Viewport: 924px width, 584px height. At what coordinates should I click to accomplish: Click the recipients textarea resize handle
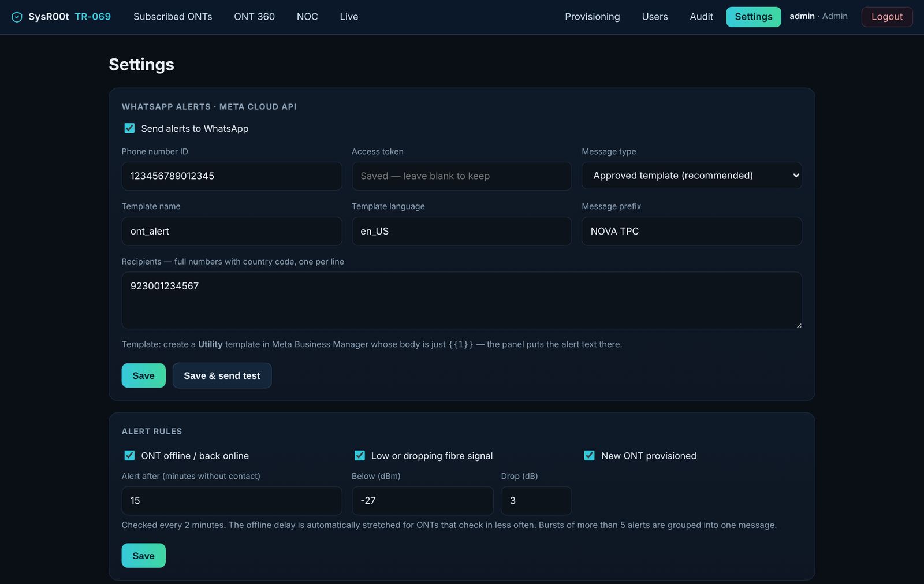click(798, 325)
